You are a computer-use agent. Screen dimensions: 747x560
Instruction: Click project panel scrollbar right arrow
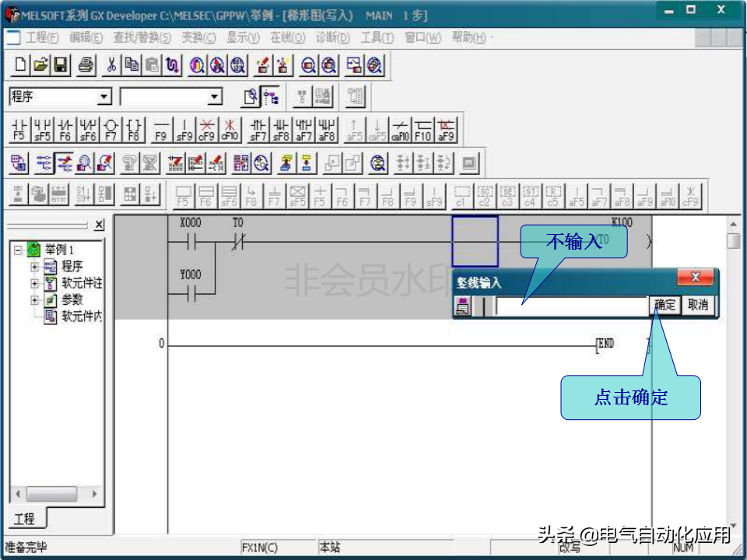(x=94, y=493)
